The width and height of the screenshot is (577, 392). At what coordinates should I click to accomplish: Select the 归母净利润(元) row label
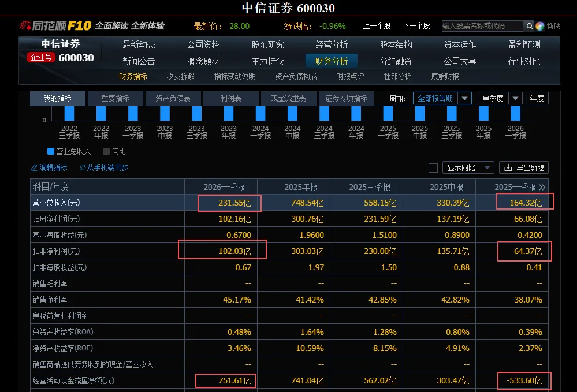[56, 219]
